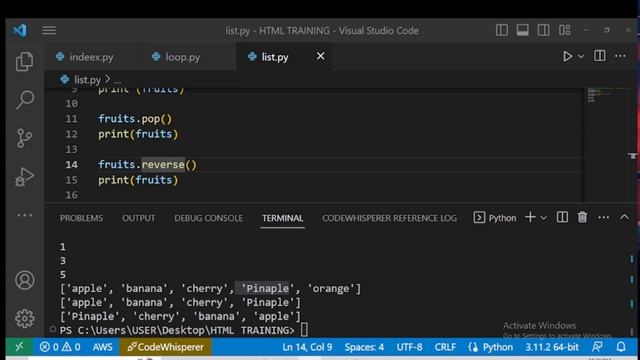Open the hamburger application menu
Viewport: 640px width, 360px height.
[49, 30]
